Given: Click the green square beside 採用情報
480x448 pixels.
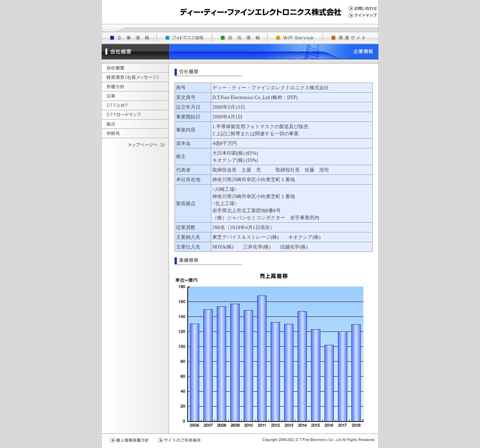Looking at the screenshot, I should pos(223,38).
